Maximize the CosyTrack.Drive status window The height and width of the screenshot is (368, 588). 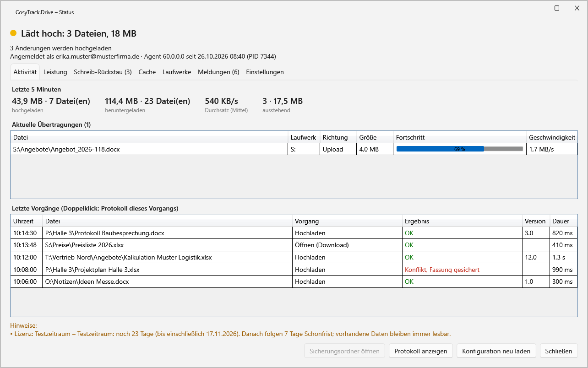(557, 8)
